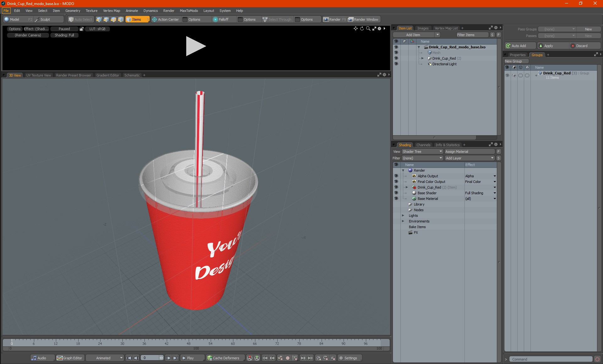This screenshot has width=603, height=364.
Task: Toggle visibility of Alpha Output layer
Action: click(396, 176)
